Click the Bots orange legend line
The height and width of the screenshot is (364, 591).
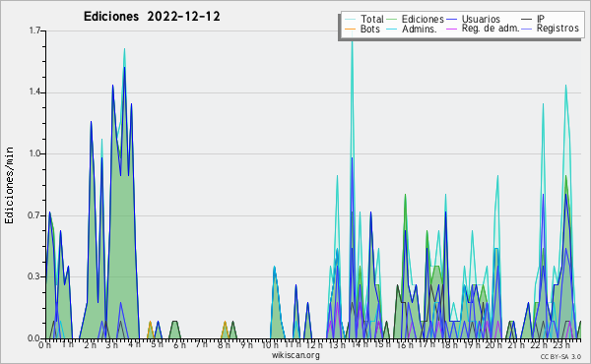[x=350, y=29]
